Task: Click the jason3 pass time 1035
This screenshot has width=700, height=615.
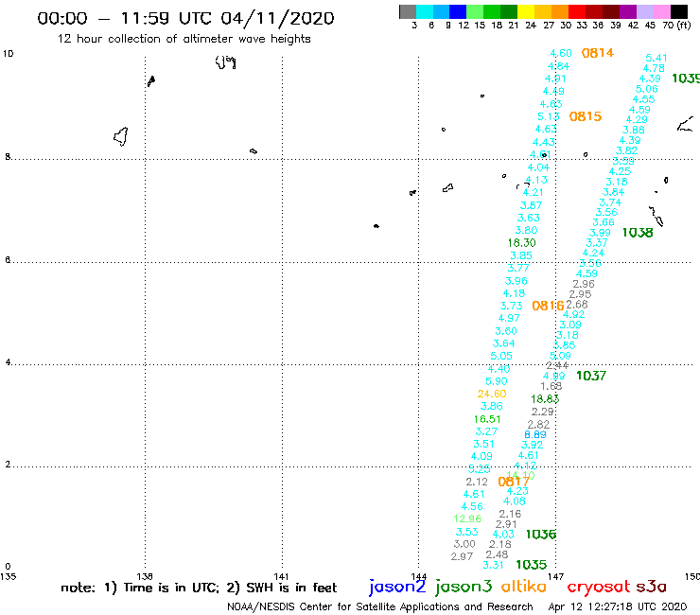Action: [x=532, y=565]
